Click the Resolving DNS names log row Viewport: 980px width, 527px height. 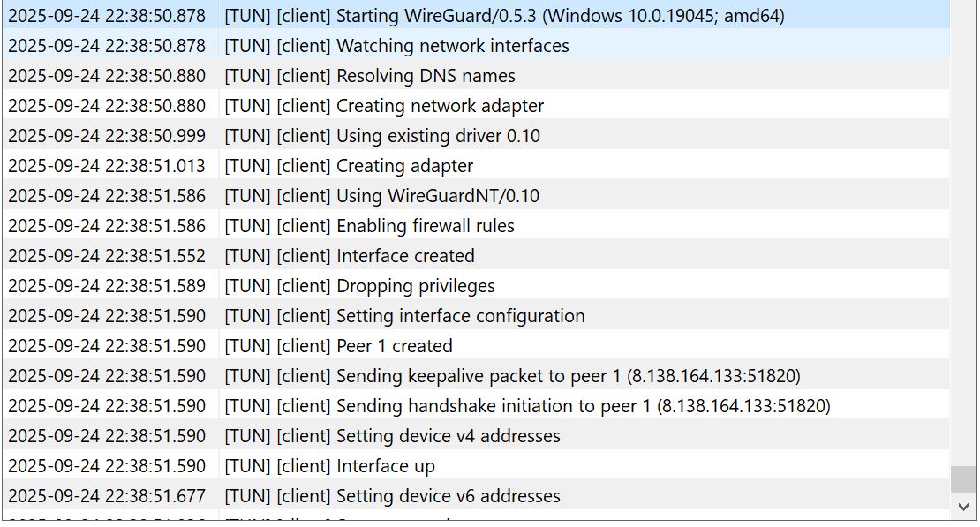click(x=426, y=76)
